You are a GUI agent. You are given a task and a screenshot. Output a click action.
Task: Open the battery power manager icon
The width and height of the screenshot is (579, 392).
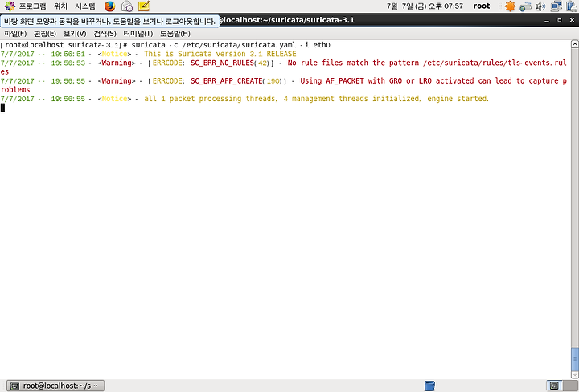[x=571, y=6]
